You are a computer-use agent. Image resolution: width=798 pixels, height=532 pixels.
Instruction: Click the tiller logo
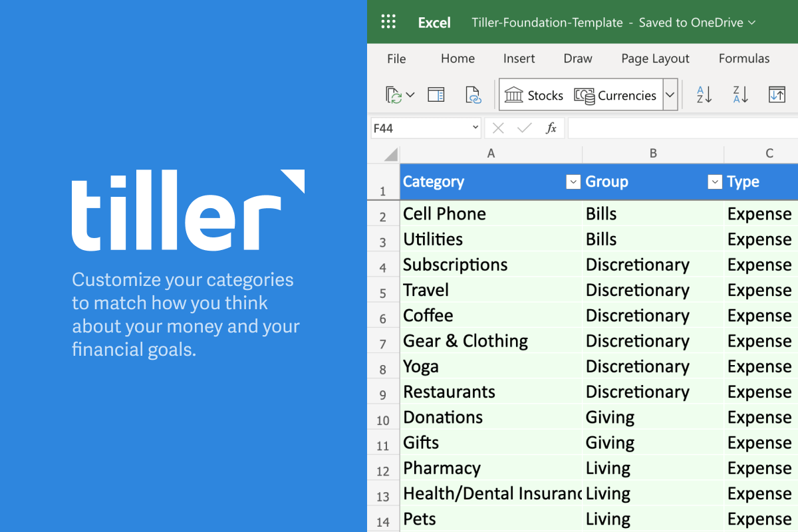(188, 211)
